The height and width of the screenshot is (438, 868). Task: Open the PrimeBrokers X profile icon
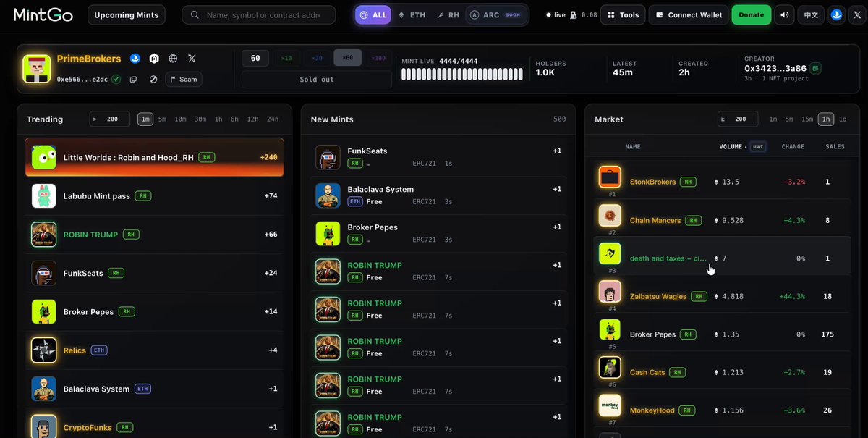[x=192, y=59]
